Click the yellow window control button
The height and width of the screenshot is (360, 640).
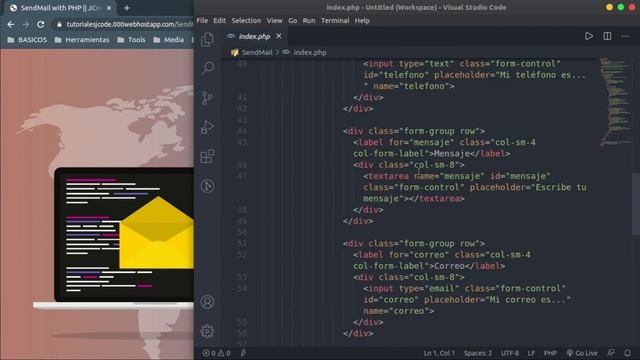coord(609,7)
